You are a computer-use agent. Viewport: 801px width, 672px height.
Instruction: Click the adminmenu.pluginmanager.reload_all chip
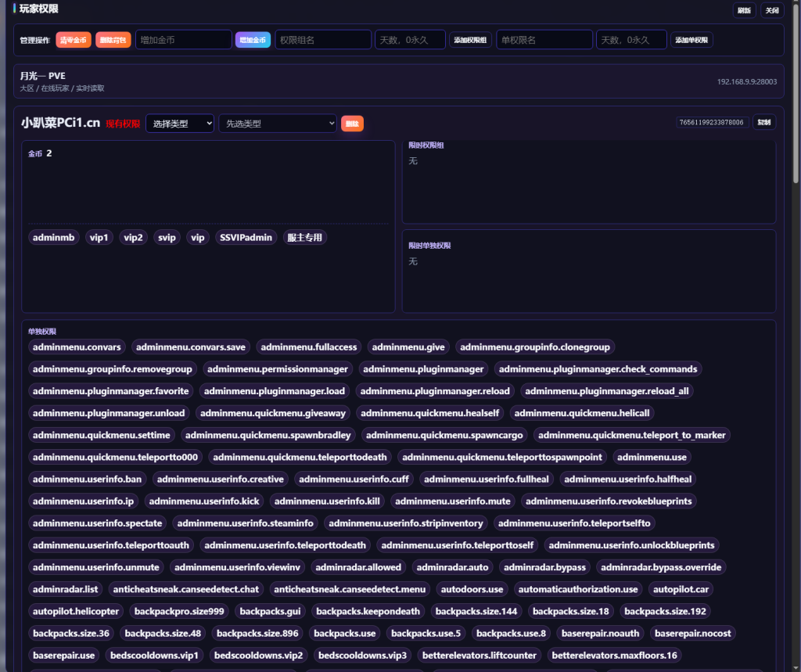(x=607, y=391)
